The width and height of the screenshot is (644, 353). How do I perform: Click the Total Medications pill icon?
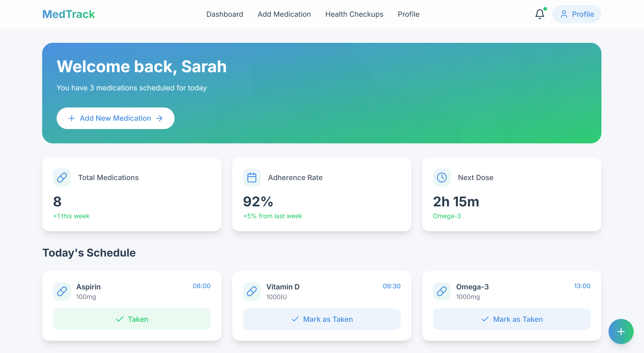(x=62, y=177)
